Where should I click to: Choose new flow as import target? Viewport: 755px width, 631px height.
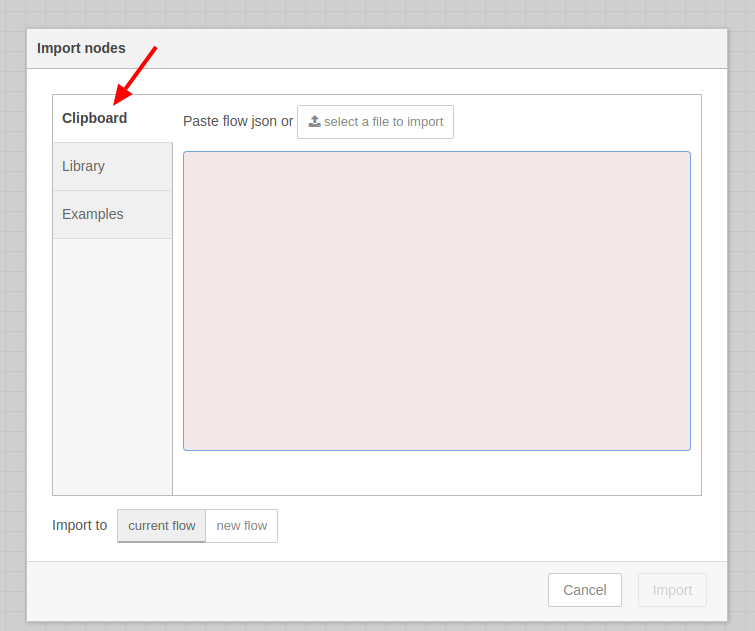pyautogui.click(x=242, y=526)
